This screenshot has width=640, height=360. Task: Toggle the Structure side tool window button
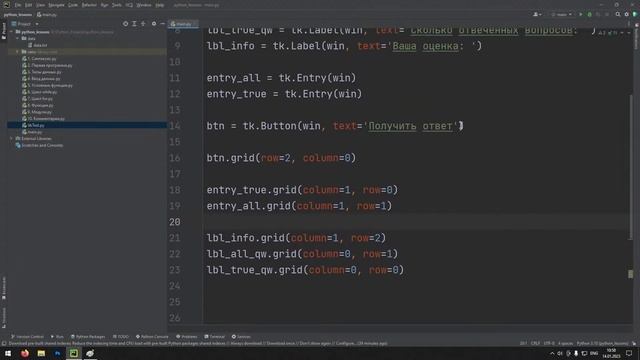(4, 318)
